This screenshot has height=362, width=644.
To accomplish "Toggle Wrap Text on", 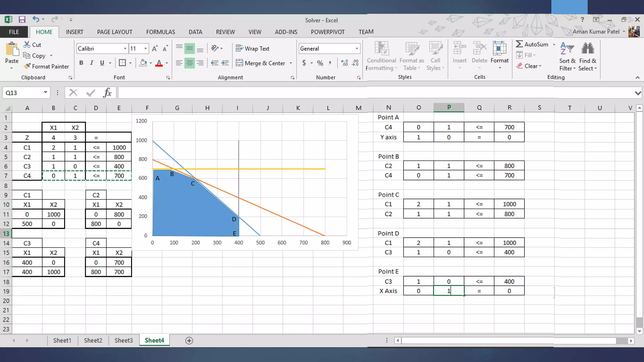I will click(253, 49).
